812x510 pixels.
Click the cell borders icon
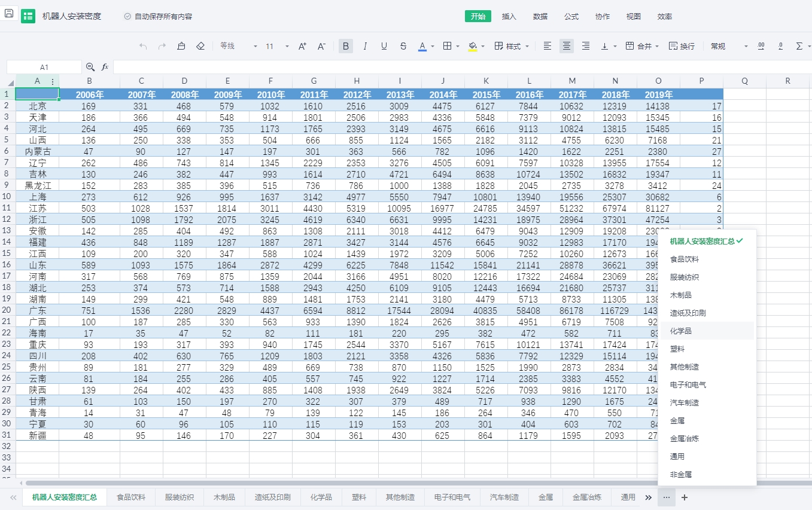447,46
